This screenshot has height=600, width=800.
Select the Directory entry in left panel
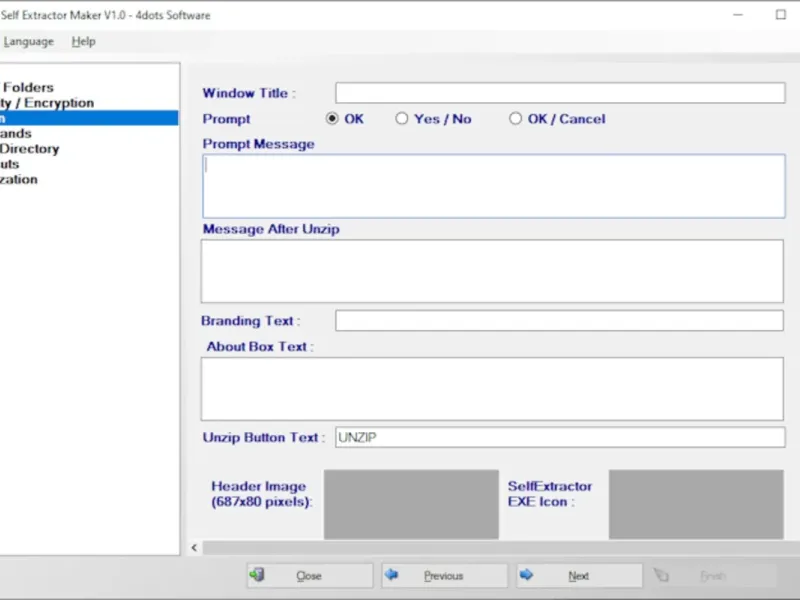[x=30, y=149]
